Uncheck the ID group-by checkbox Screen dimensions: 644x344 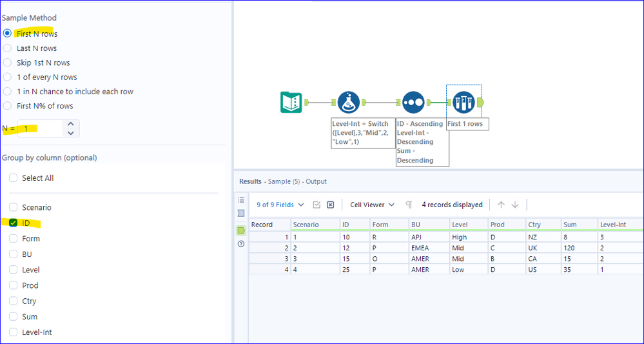coord(14,223)
